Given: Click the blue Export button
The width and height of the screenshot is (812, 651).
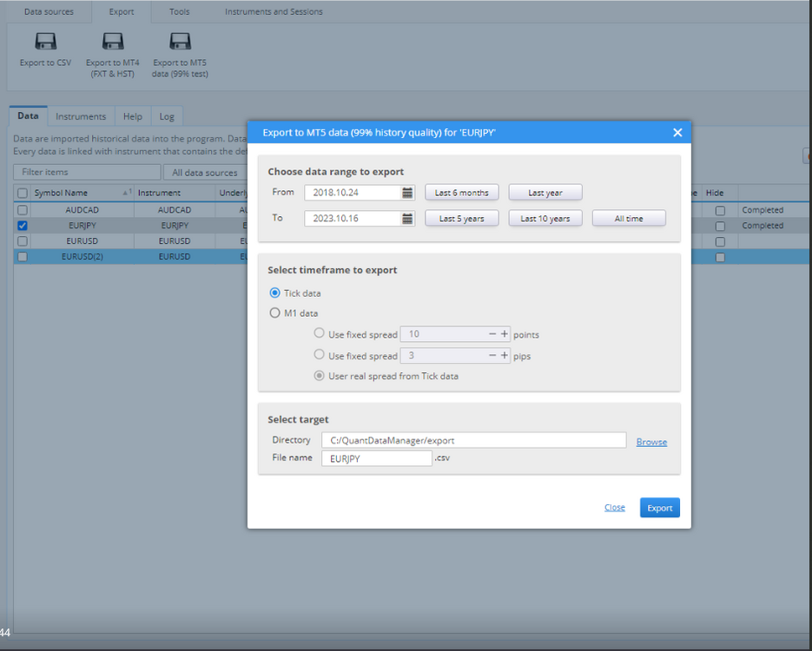Looking at the screenshot, I should coord(660,508).
